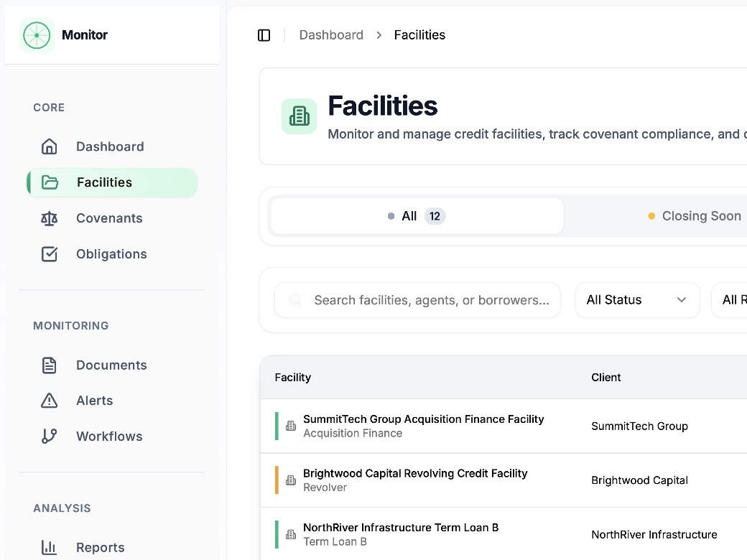Expand the rightmost filter dropdown
Screen dimensions: 747x560
734,299
